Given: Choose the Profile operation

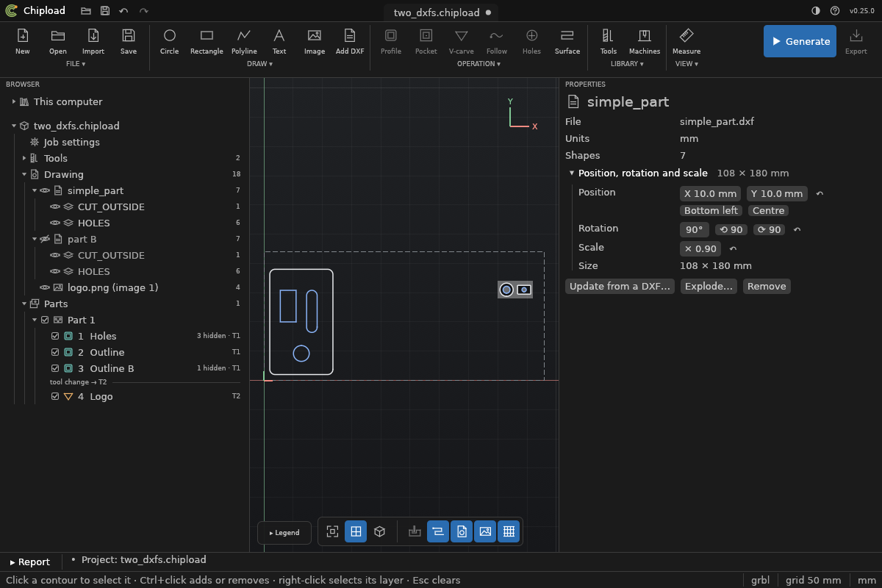Looking at the screenshot, I should [x=391, y=41].
